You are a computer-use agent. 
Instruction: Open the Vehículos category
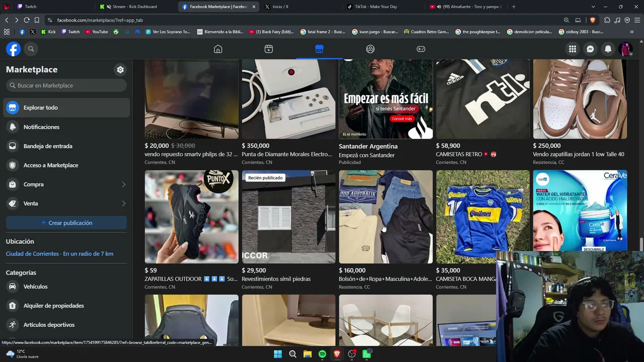pyautogui.click(x=66, y=287)
